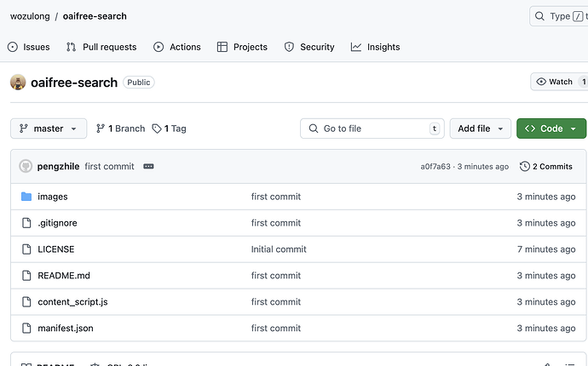Switch to the Actions tab
588x366 pixels.
point(177,47)
